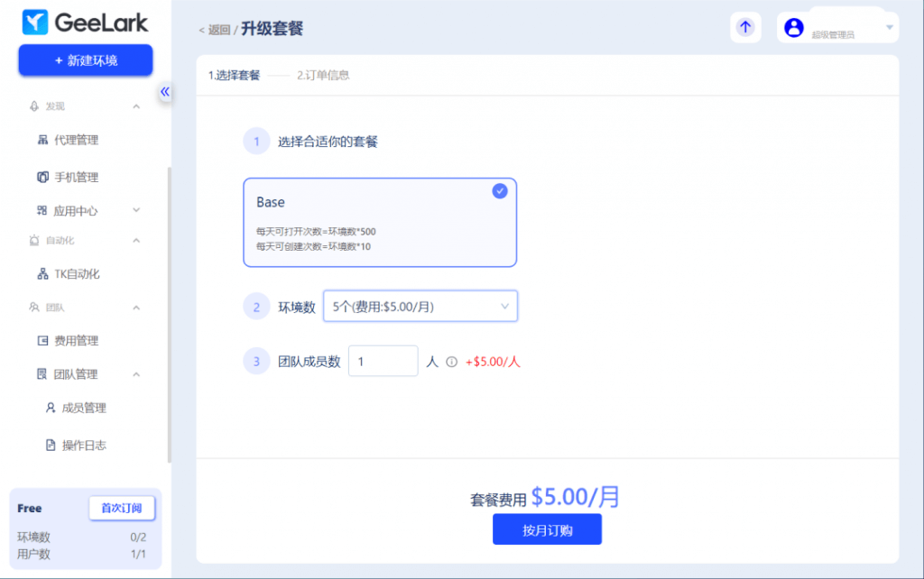Open 手机管理 in the sidebar

[x=76, y=177]
